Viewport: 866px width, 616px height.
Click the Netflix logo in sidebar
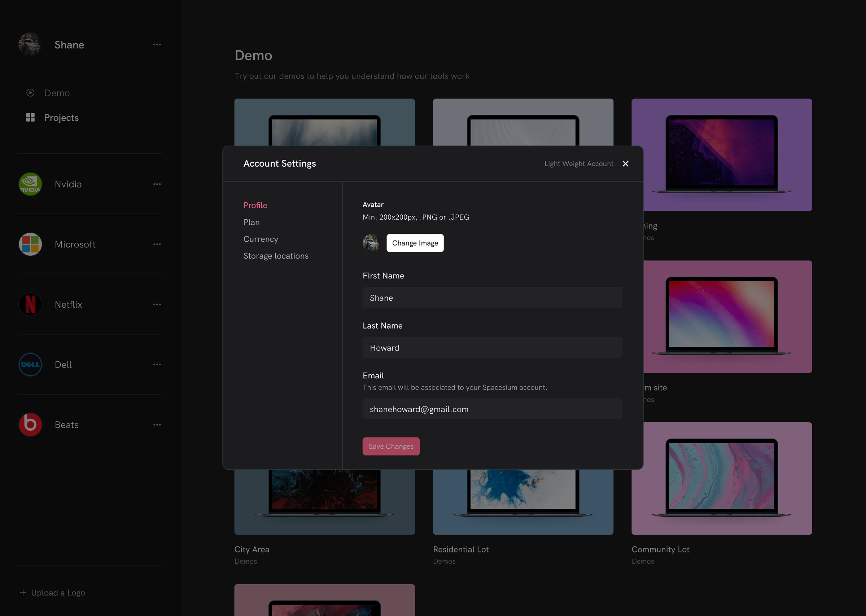click(x=30, y=304)
